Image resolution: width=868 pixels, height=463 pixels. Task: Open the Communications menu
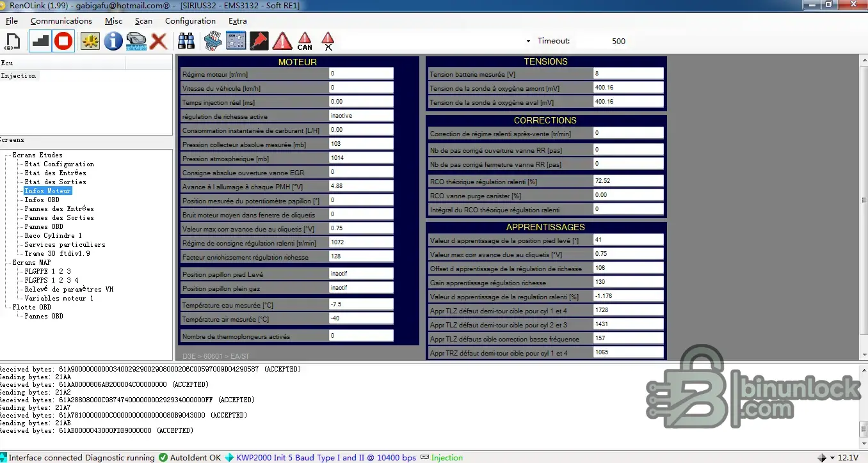[61, 21]
